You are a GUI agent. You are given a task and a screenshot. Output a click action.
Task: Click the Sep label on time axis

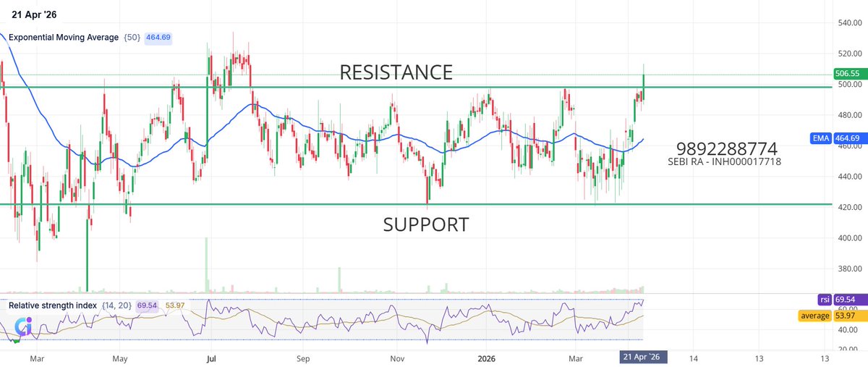[x=302, y=358]
